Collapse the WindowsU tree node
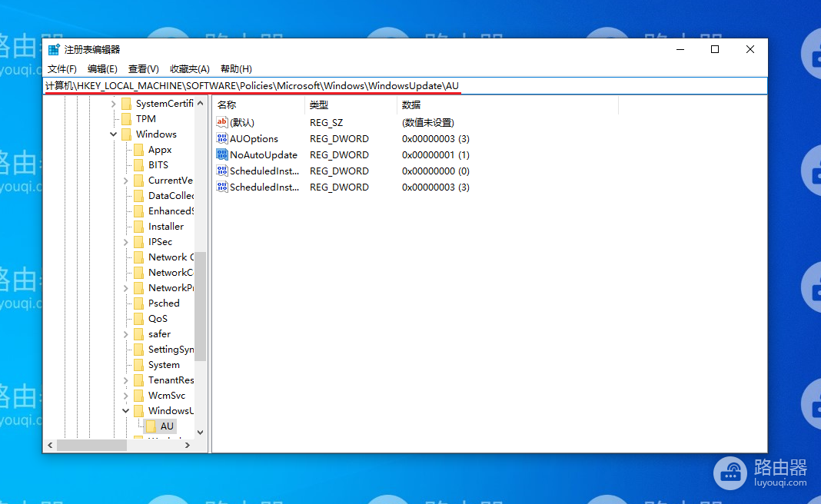The image size is (821, 504). (125, 411)
